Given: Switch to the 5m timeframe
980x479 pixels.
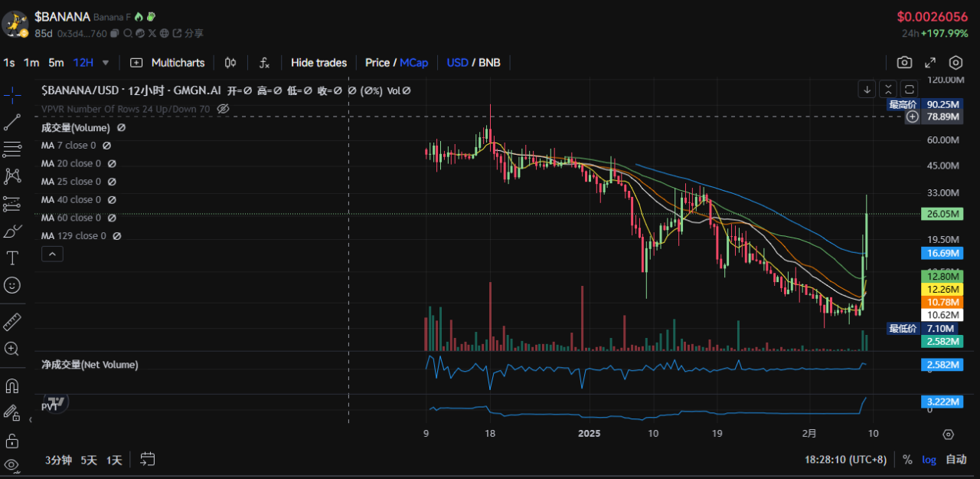Looking at the screenshot, I should pyautogui.click(x=56, y=63).
